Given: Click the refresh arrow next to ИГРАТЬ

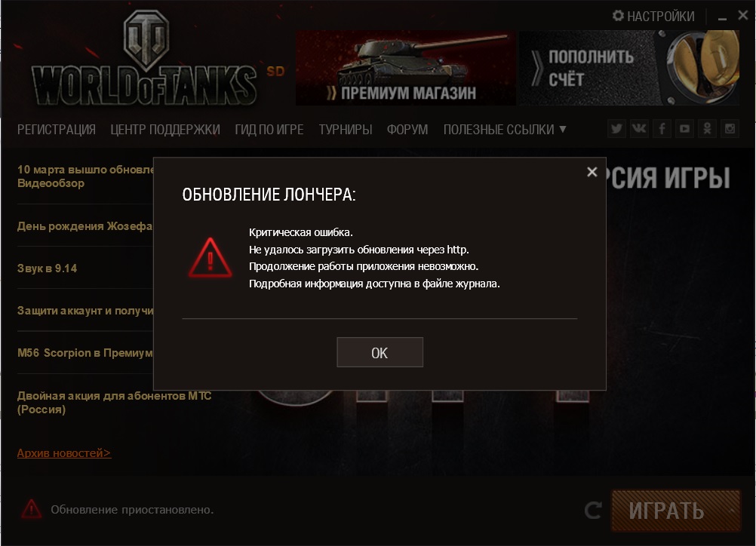Looking at the screenshot, I should (593, 511).
